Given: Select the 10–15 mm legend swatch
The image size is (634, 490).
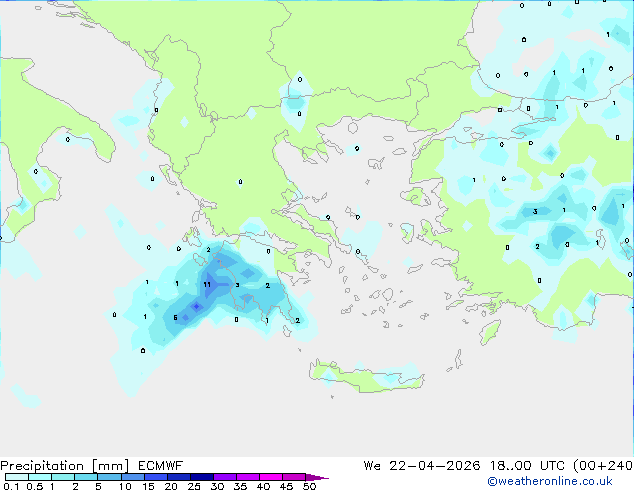Looking at the screenshot, I should [x=132, y=477].
